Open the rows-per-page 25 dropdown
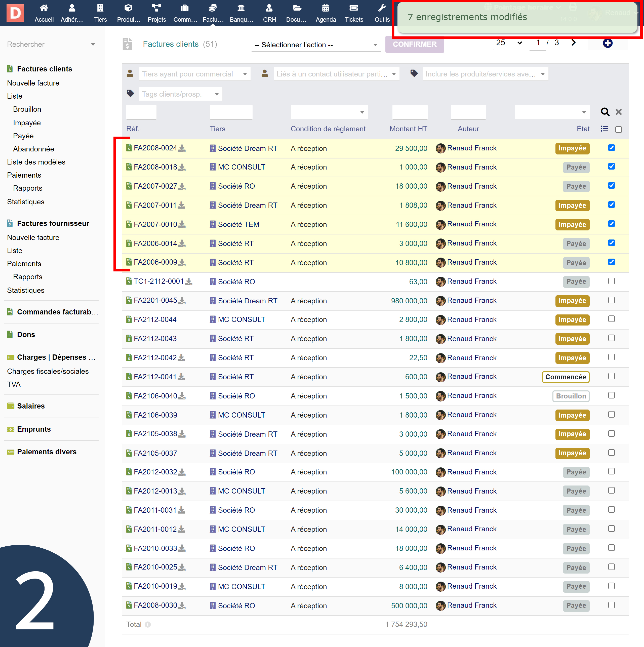 coord(508,43)
